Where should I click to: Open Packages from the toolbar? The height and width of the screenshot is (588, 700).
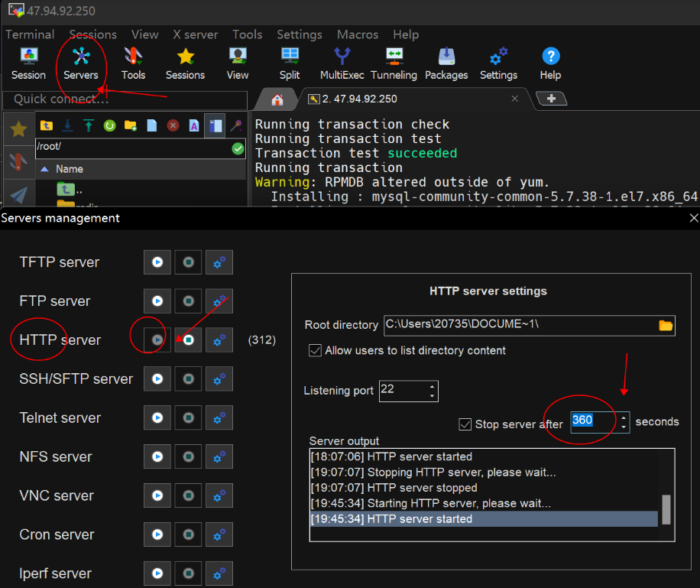pos(446,63)
